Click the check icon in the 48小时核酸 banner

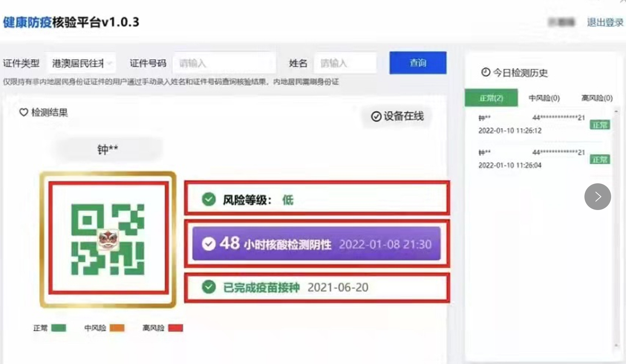click(x=209, y=244)
